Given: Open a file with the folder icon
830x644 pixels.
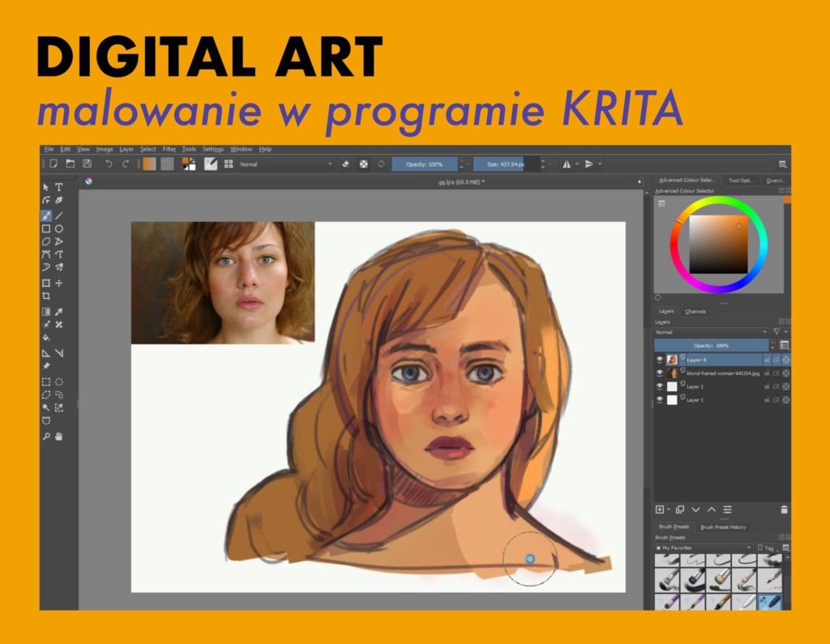Looking at the screenshot, I should [x=70, y=164].
